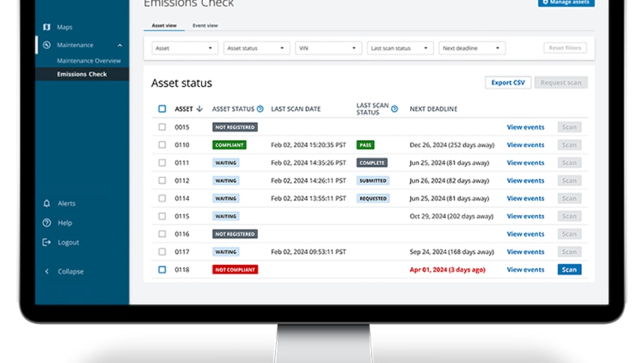This screenshot has width=644, height=363.
Task: Click the Reset filters button
Action: click(x=564, y=48)
